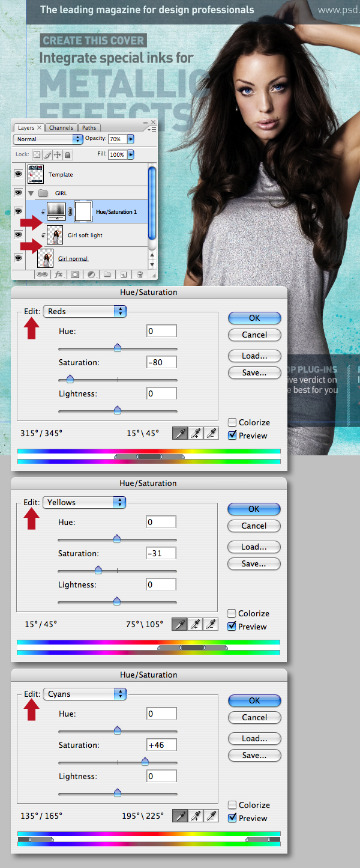This screenshot has height=868, width=360.
Task: Select the Eyedropper tool in Yellows dialog
Action: pos(179,624)
